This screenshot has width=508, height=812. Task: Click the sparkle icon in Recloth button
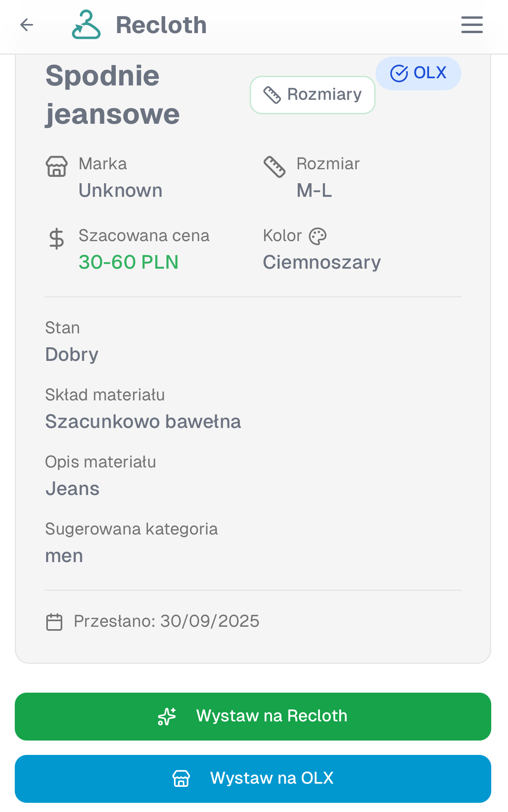coord(167,716)
